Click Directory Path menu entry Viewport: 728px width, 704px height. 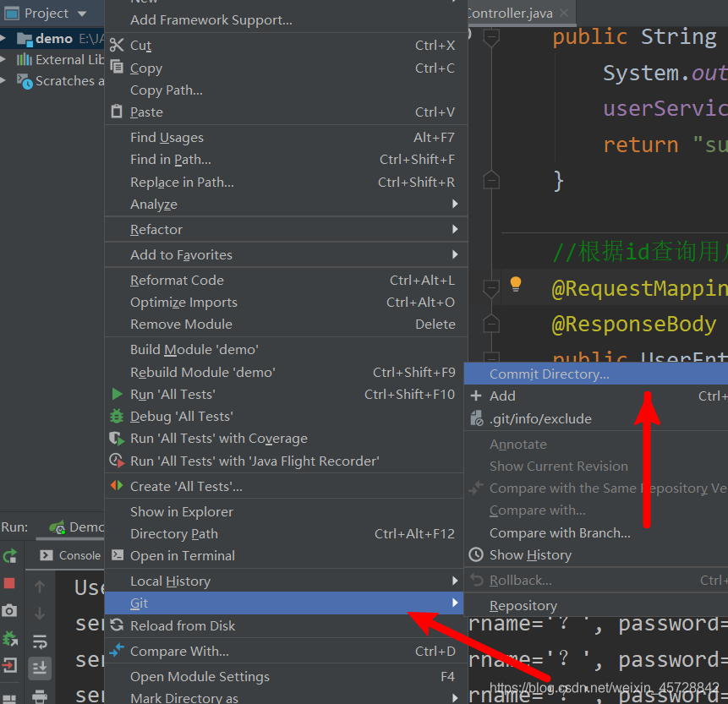286,533
